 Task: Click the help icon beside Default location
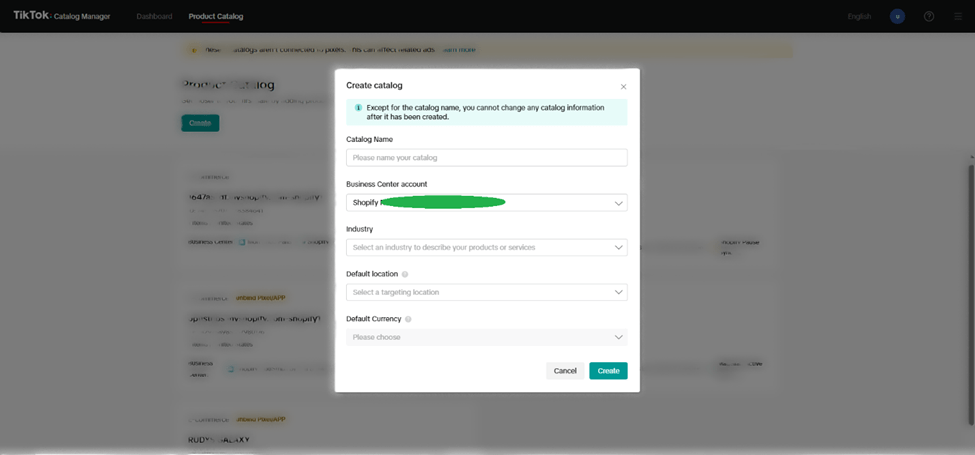point(405,274)
